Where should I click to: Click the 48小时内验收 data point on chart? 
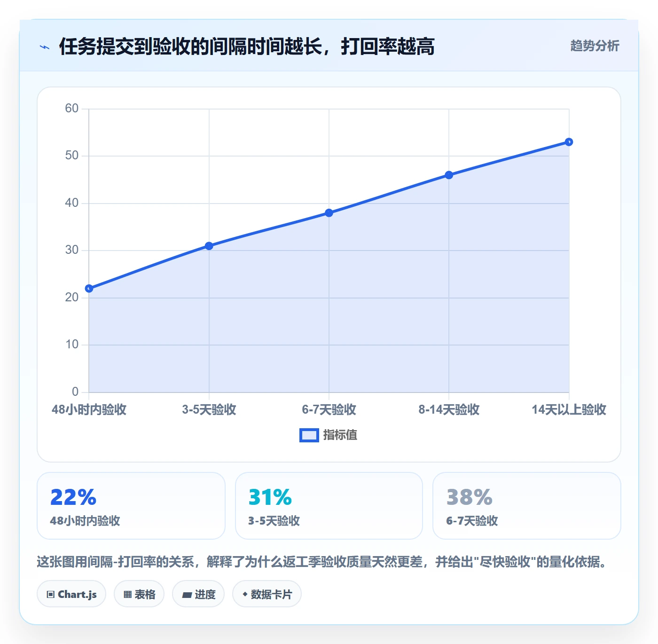click(x=89, y=289)
